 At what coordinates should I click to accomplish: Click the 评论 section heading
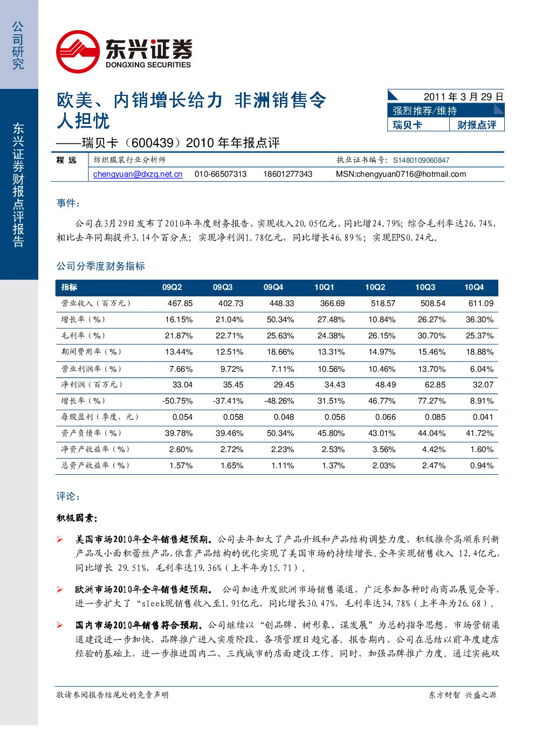(x=68, y=496)
